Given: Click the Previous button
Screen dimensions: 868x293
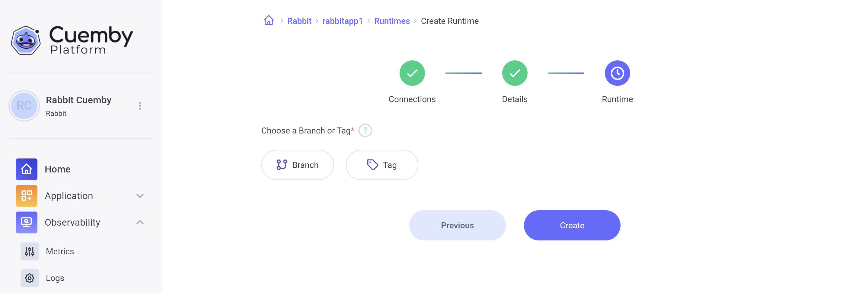Looking at the screenshot, I should (x=457, y=225).
